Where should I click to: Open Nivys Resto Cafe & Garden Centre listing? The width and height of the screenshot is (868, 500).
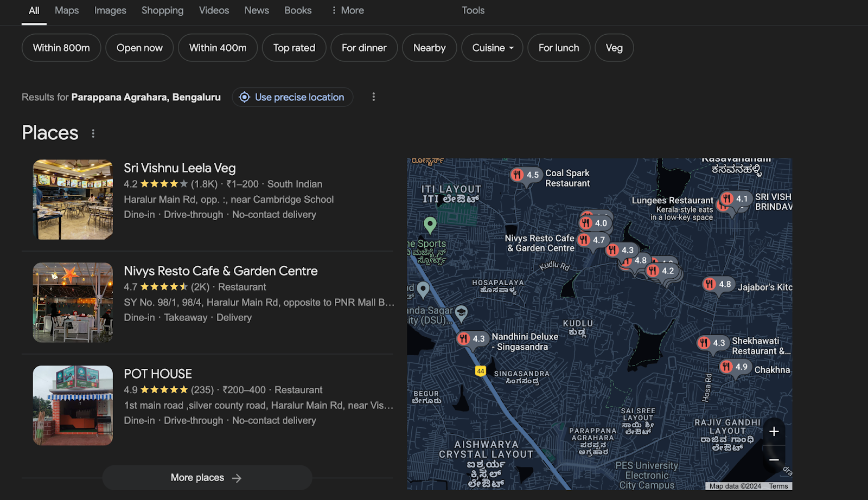221,271
